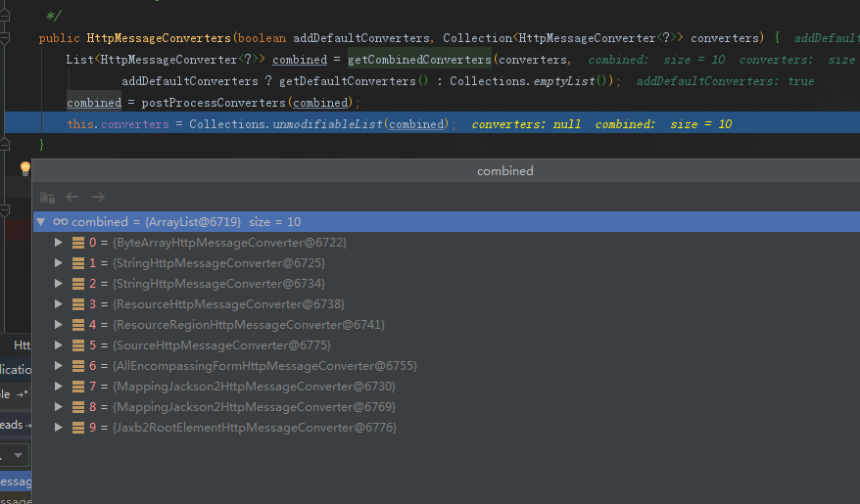Select the StringHttpMessageConverter@6725 row text

coord(218,263)
